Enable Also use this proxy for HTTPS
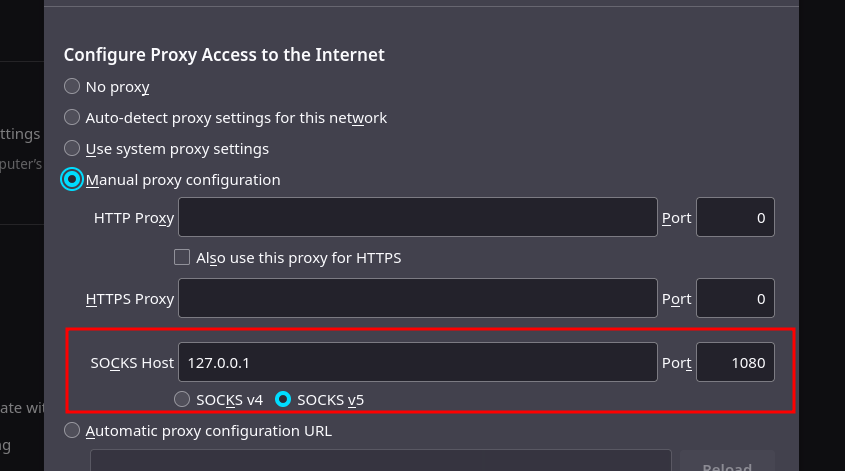The width and height of the screenshot is (845, 471). tap(182, 257)
